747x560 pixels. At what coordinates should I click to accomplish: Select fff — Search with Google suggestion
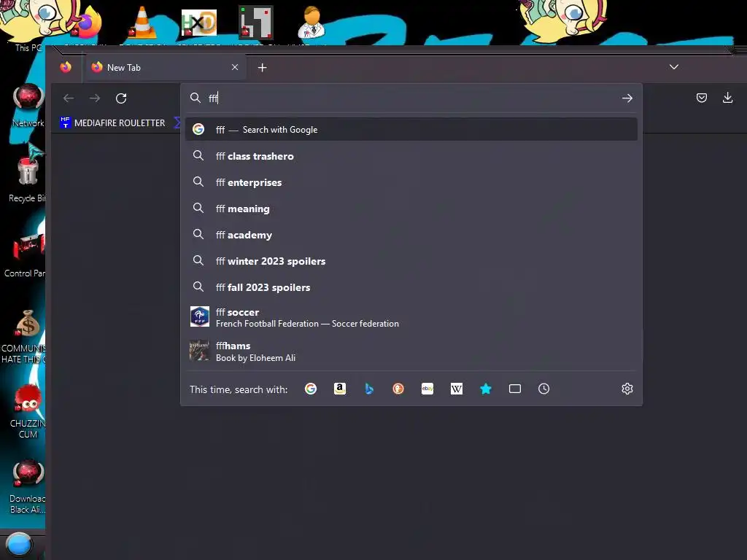pyautogui.click(x=411, y=130)
